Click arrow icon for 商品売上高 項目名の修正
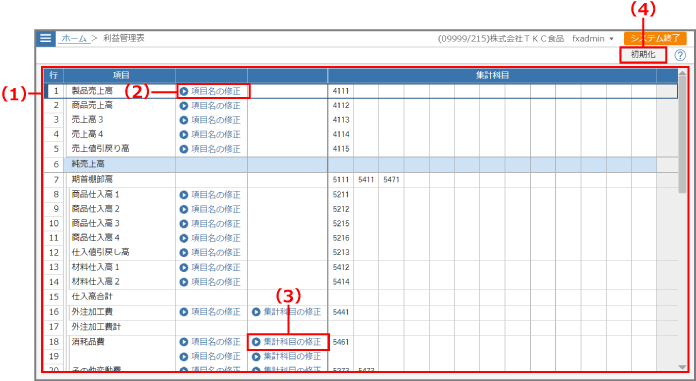This screenshot has height=381, width=696. [184, 106]
